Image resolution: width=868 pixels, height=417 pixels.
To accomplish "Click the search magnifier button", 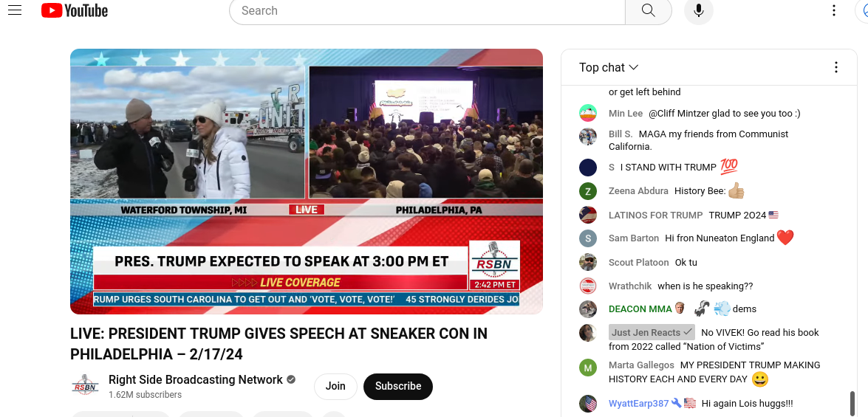I will click(649, 10).
